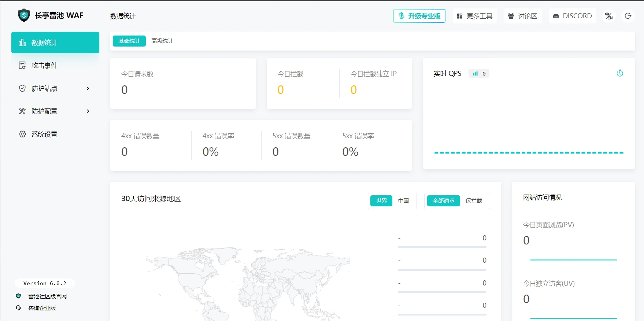Open the 数据统计 sidebar item
644x321 pixels.
coord(55,43)
